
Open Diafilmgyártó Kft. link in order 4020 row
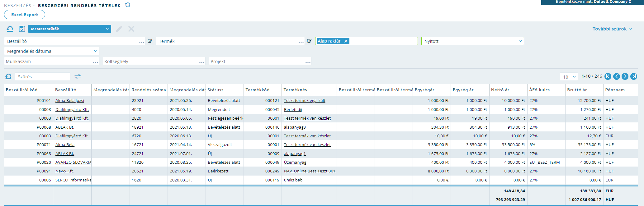[72, 109]
